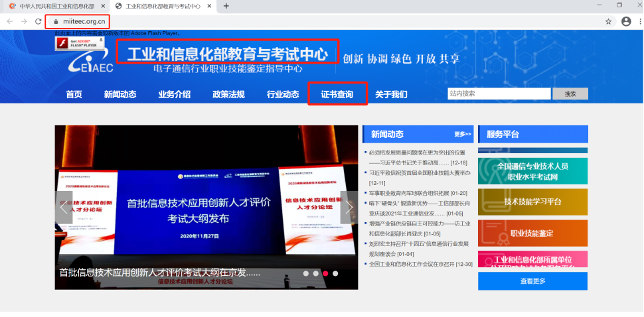644x317 pixels.
Task: Show the previous carousel slide arrow
Action: [x=64, y=207]
